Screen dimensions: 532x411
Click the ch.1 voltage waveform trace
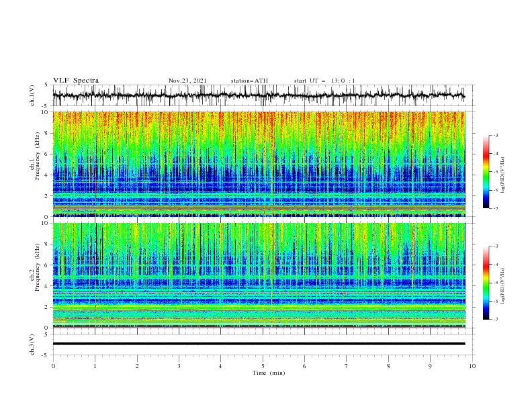point(259,95)
